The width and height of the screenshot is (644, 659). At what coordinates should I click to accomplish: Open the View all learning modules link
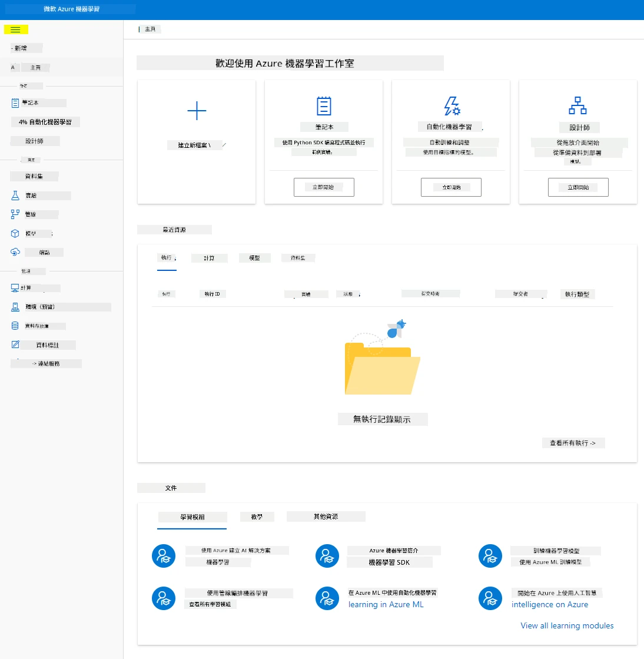tap(567, 625)
